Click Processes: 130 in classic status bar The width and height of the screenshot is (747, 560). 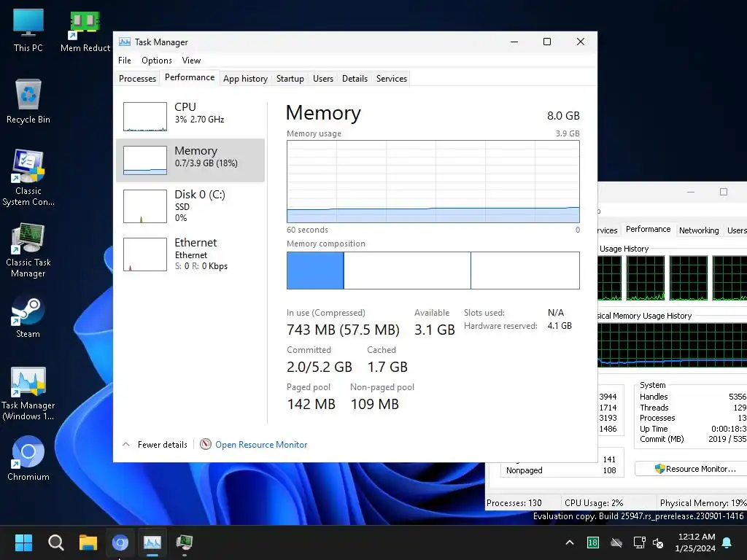[514, 503]
